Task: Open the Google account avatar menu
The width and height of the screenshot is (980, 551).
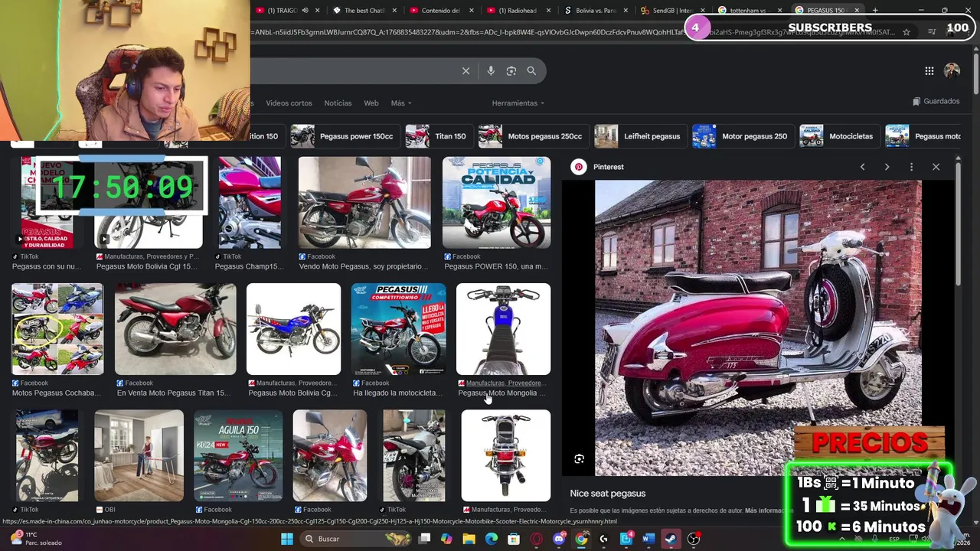Action: tap(952, 70)
